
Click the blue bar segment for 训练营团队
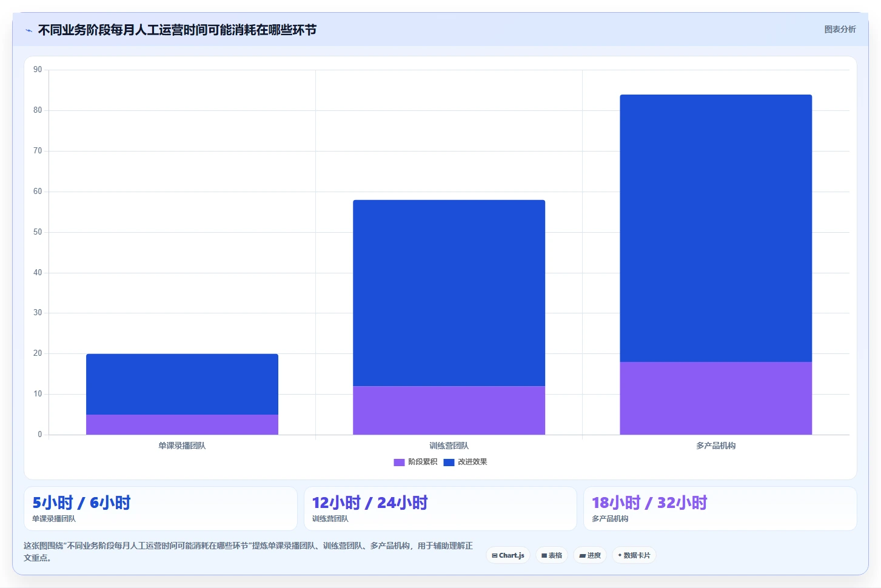click(x=449, y=293)
